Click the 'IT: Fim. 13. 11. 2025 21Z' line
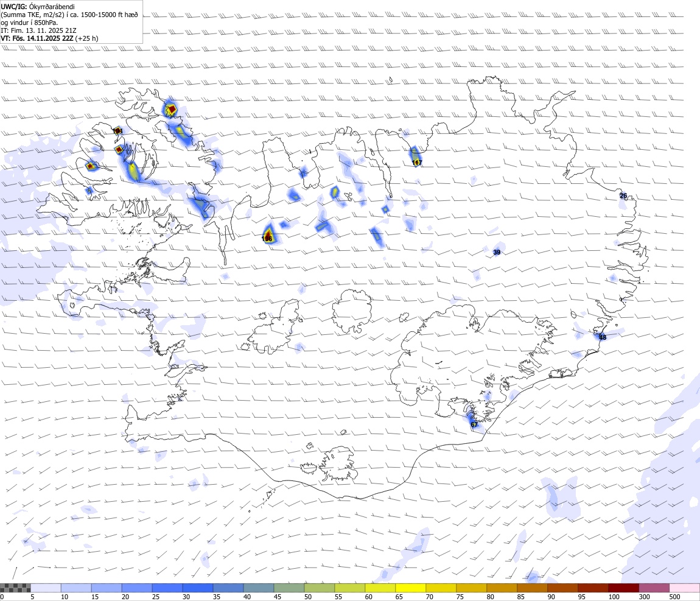Image resolution: width=700 pixels, height=601 pixels. point(39,30)
